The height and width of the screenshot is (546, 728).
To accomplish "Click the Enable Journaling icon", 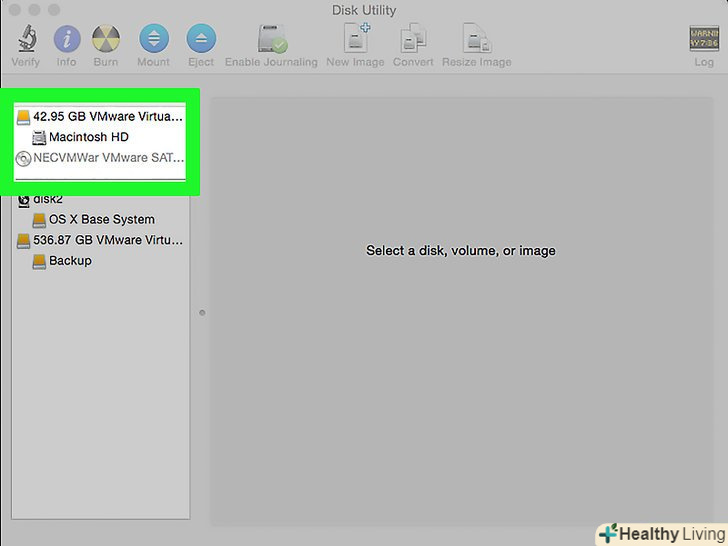I will (x=273, y=38).
